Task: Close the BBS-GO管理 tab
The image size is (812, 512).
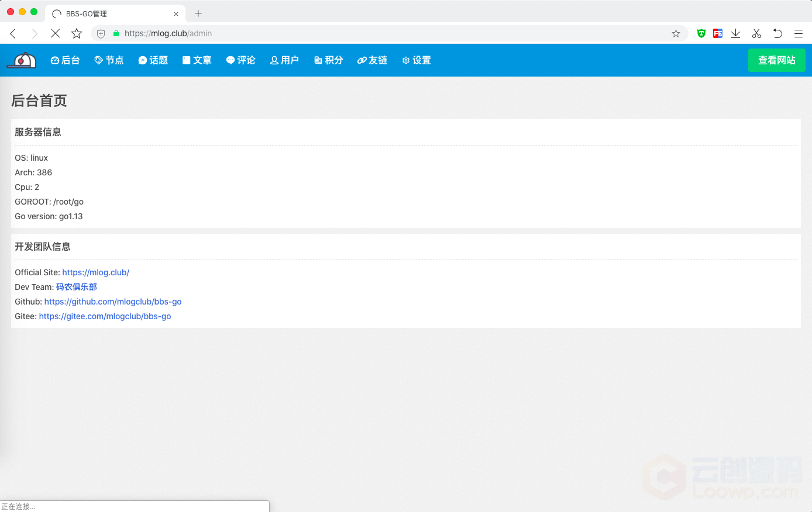Action: (176, 13)
